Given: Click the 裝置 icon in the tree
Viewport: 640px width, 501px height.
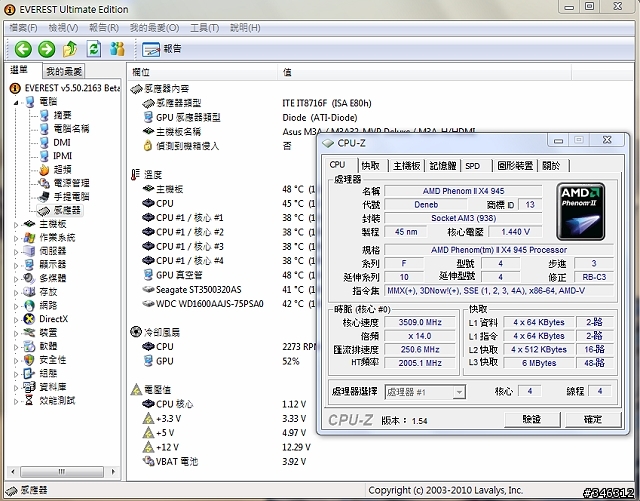Looking at the screenshot, I should (29, 332).
